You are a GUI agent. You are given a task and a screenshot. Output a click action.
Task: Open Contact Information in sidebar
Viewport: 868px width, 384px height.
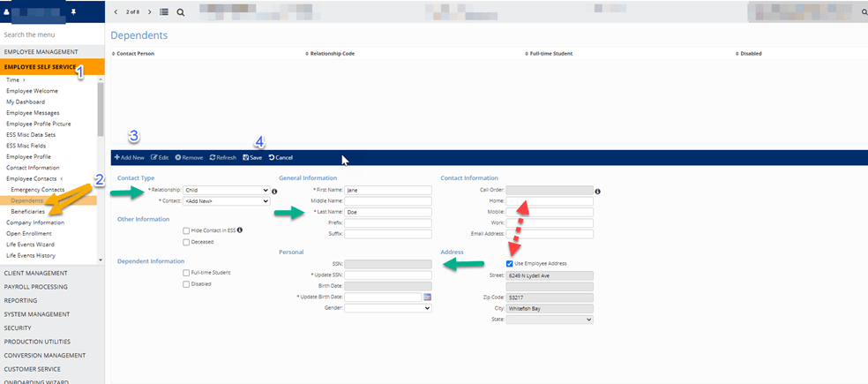pos(33,168)
